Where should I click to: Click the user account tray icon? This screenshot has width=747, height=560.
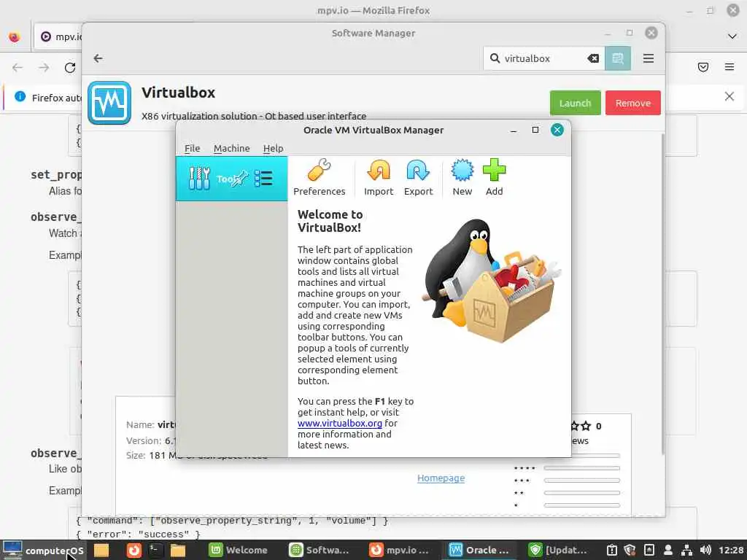coord(668,550)
